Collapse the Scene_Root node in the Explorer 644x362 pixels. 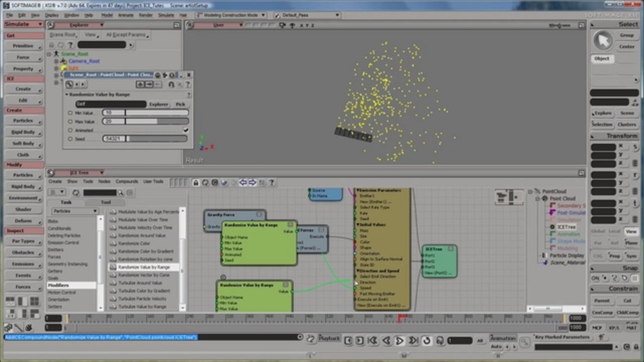[x=49, y=54]
